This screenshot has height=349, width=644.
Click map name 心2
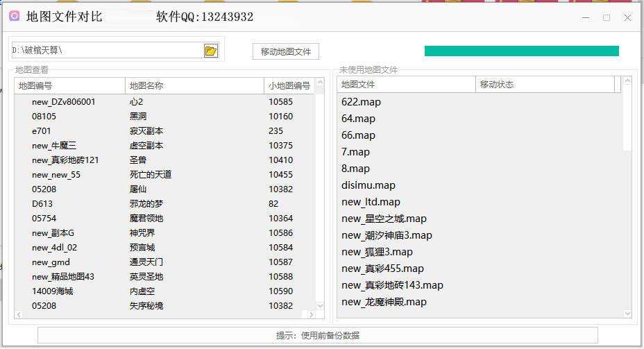click(136, 102)
